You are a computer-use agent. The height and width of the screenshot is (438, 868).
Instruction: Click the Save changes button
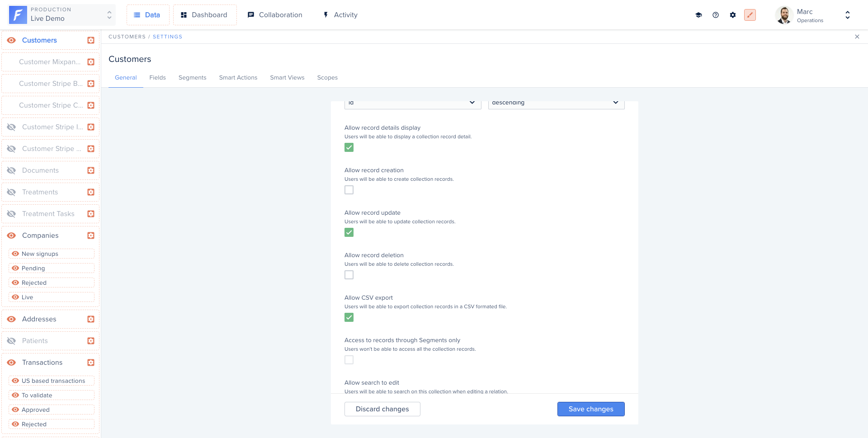click(x=591, y=409)
